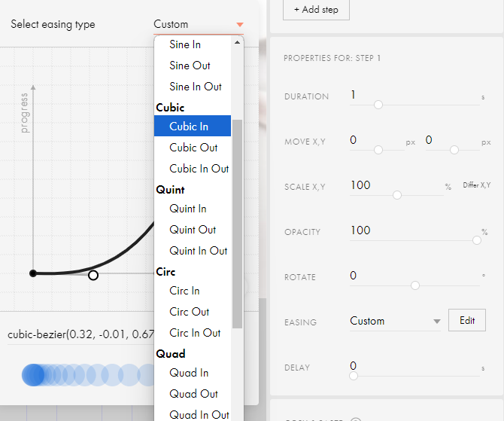Click the Rotate value field
Image resolution: width=504 pixels, height=421 pixels.
pyautogui.click(x=414, y=276)
